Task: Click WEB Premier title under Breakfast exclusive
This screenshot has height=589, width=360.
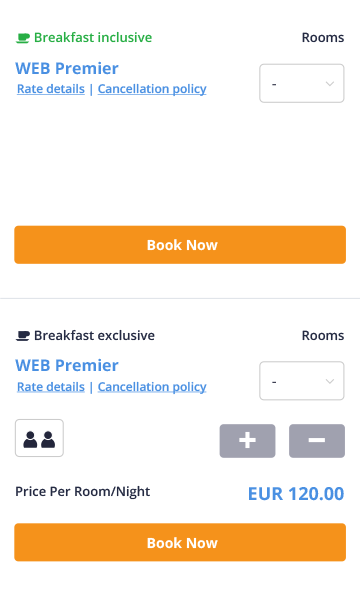Action: (x=67, y=365)
